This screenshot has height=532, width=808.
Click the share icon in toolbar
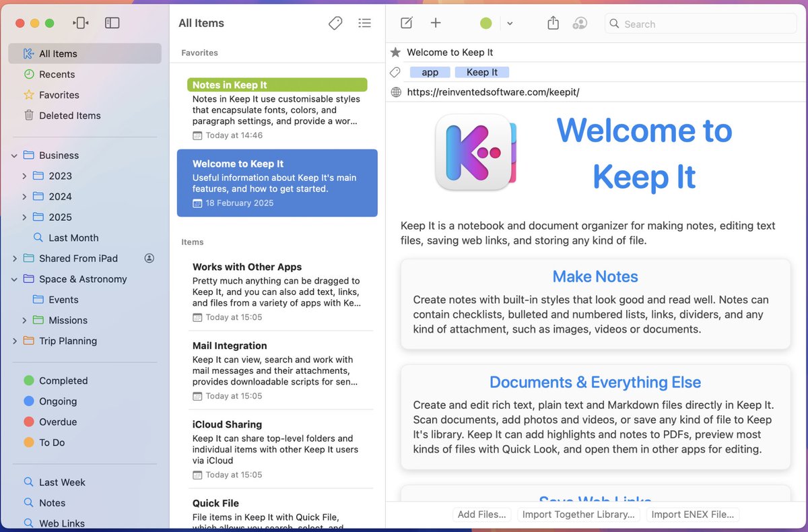point(553,23)
